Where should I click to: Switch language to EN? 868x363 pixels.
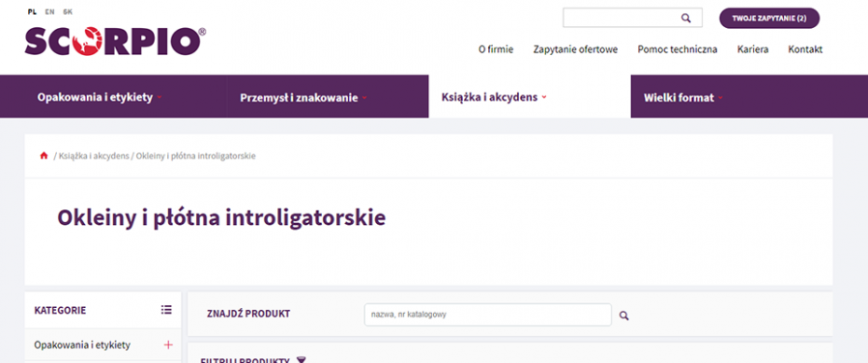coord(50,12)
